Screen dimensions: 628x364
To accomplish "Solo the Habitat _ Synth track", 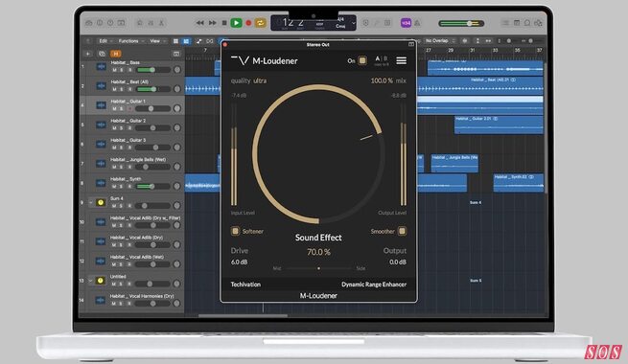I will click(x=122, y=187).
